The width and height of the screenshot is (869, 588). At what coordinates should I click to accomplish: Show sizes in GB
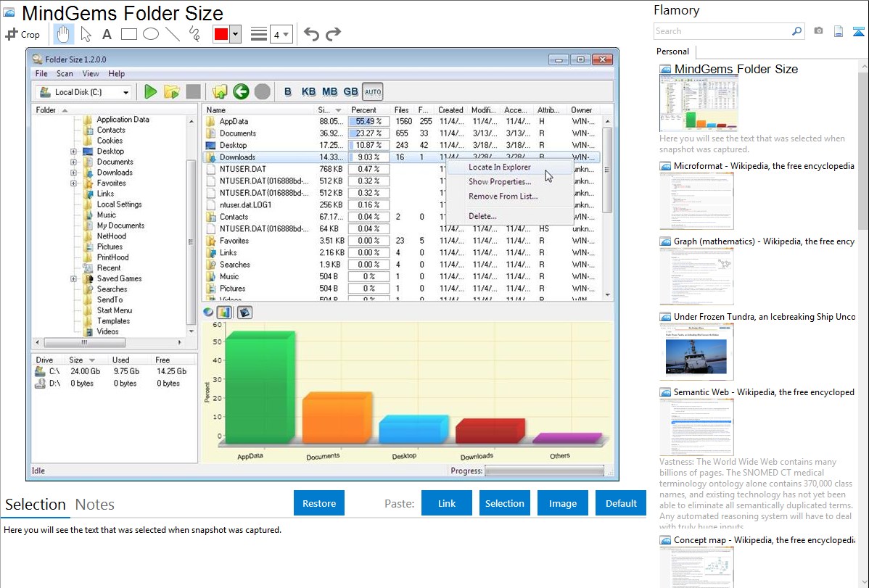click(351, 92)
